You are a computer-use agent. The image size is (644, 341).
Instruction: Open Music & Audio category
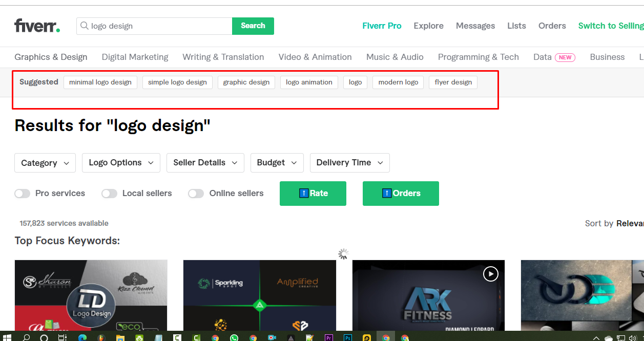click(x=395, y=57)
